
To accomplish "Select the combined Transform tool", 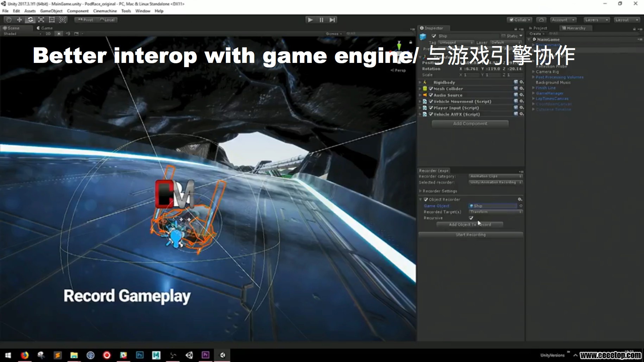I will tap(63, 20).
